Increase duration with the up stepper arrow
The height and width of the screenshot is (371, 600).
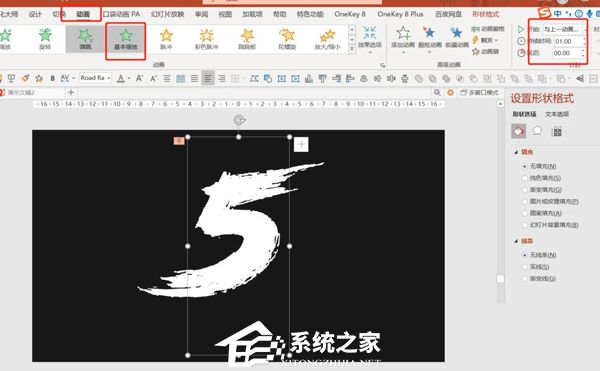pos(584,39)
